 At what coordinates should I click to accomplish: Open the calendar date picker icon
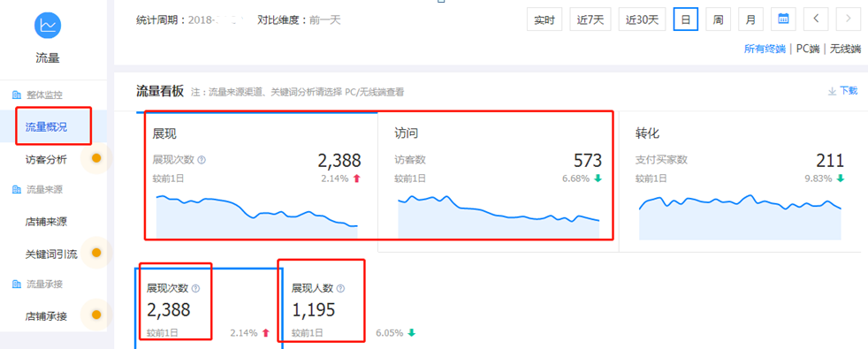pyautogui.click(x=783, y=19)
